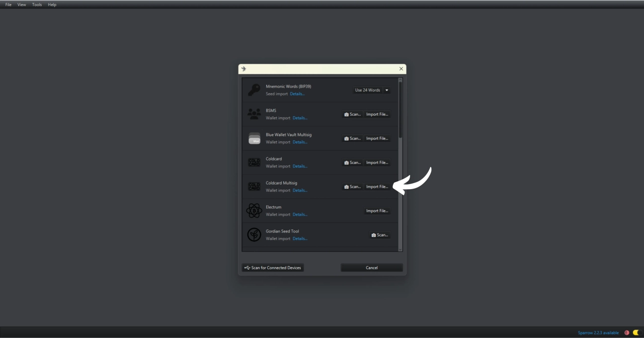Open Details link for Coldcard
The height and width of the screenshot is (338, 644).
300,166
